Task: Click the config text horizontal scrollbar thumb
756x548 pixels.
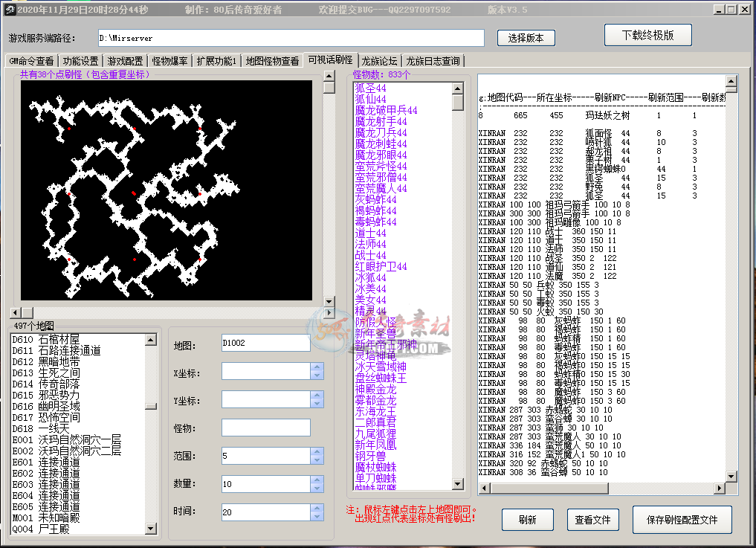Action: click(549, 489)
